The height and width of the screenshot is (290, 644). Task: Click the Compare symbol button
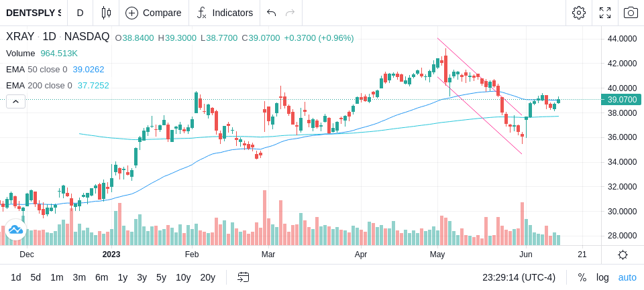[x=154, y=13]
